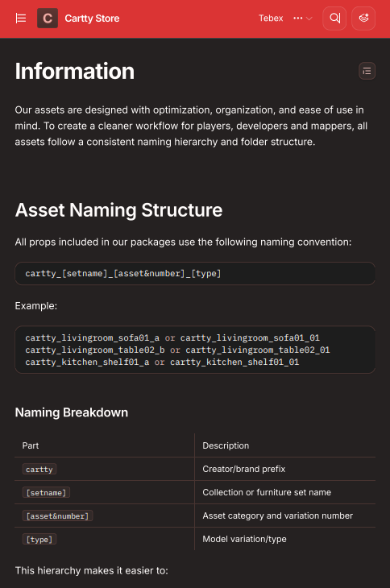390x588 pixels.
Task: Expand the more links ellipsis dropdown
Action: pyautogui.click(x=303, y=19)
